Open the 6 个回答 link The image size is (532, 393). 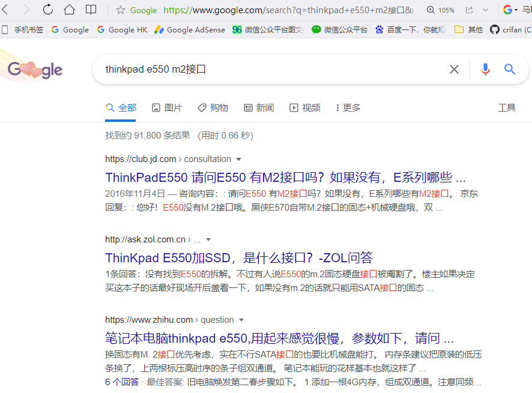pos(122,382)
